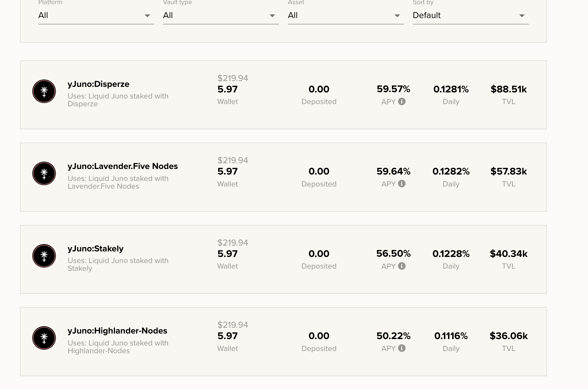Click the Highlander-Nodes $36.06k TVL value
The width and height of the screenshot is (588, 389).
click(508, 336)
